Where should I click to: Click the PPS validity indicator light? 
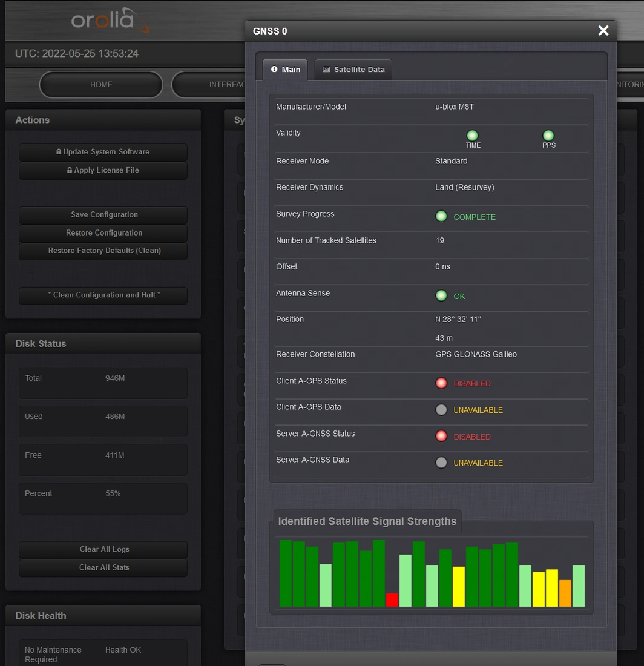pos(548,136)
